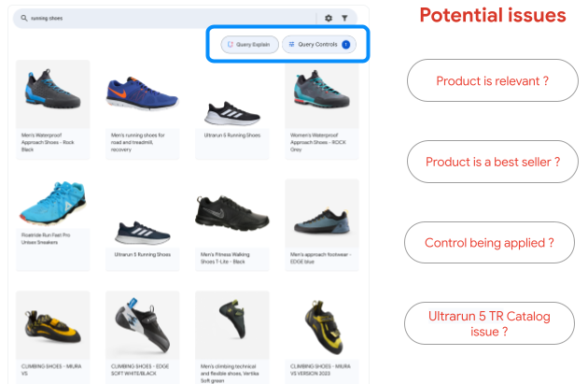Click 'Product is relevant ?' pill
The width and height of the screenshot is (588, 384).
[x=492, y=81]
